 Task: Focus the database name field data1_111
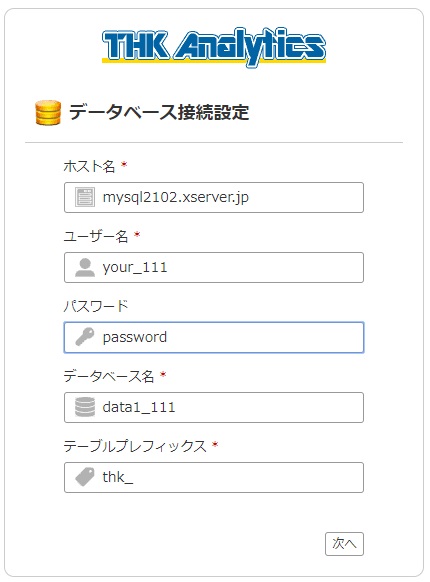tap(214, 408)
